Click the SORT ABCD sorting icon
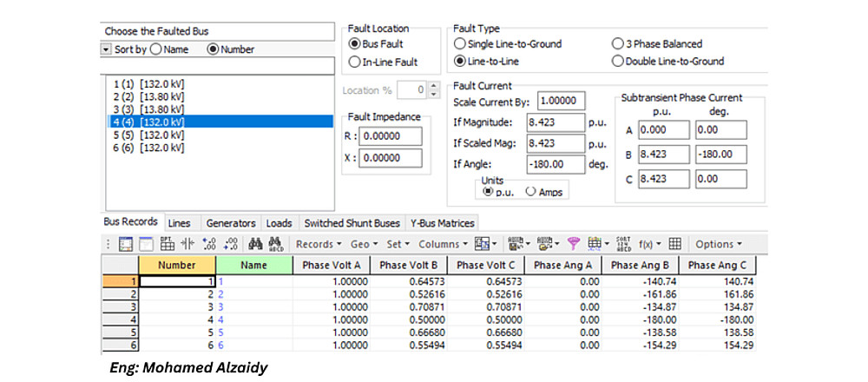The image size is (868, 382). coord(623,244)
